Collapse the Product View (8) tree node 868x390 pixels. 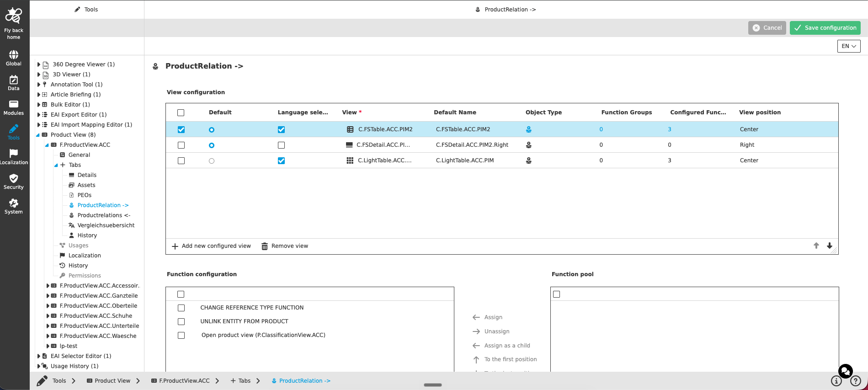pos(38,135)
